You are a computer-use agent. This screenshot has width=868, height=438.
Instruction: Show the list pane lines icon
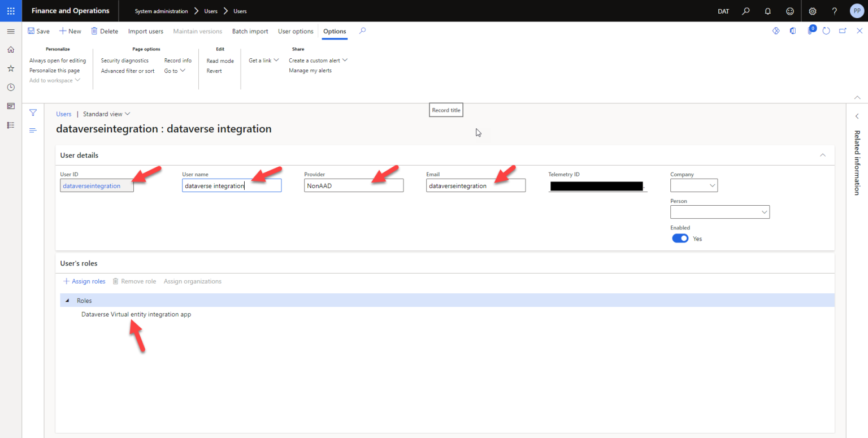click(x=33, y=131)
